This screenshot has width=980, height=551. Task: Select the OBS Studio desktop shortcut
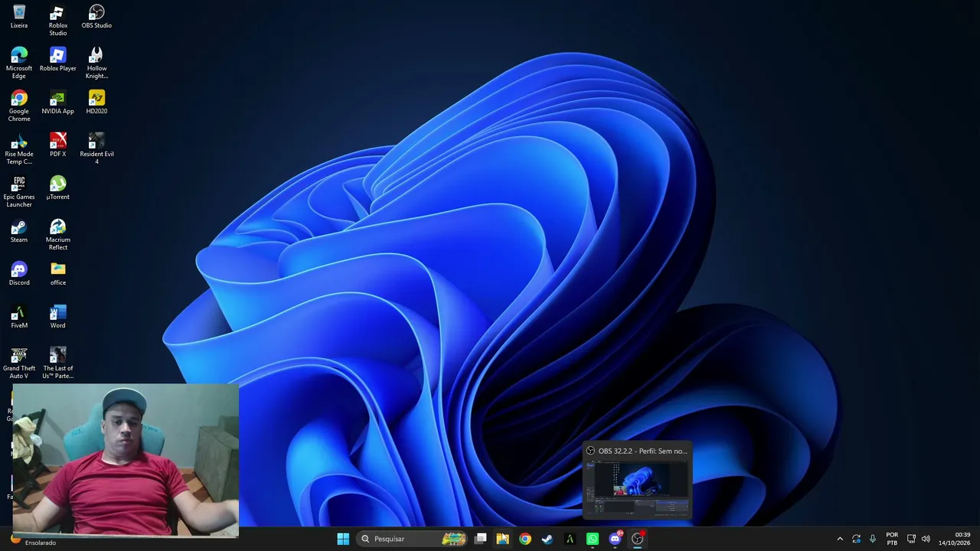[x=96, y=17]
